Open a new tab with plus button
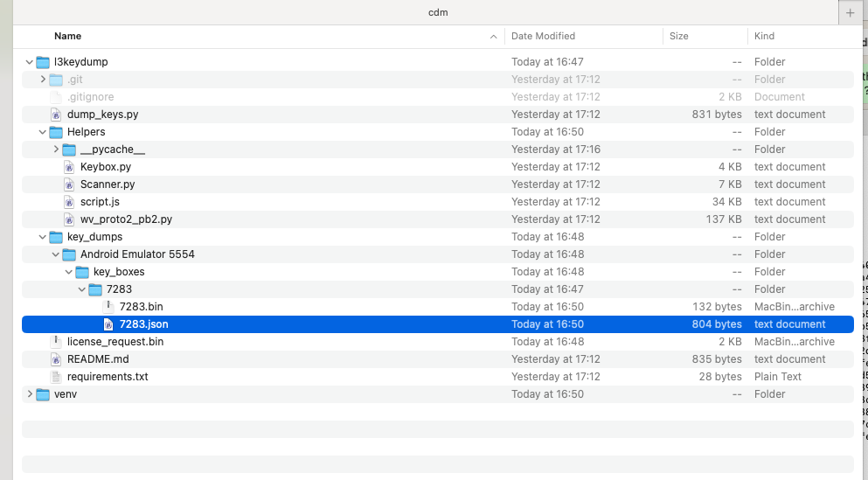This screenshot has height=480, width=868. [x=850, y=13]
